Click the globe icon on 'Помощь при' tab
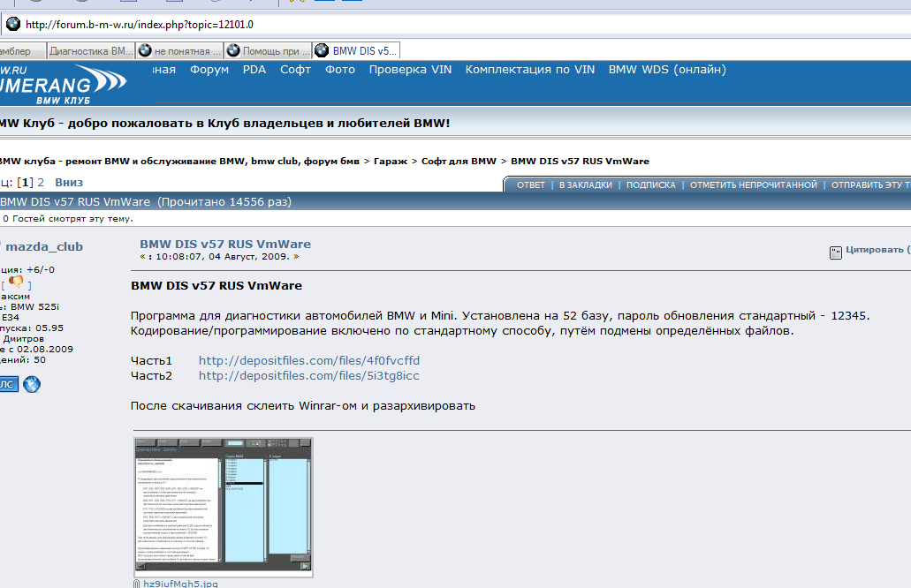This screenshot has width=911, height=588. [233, 50]
